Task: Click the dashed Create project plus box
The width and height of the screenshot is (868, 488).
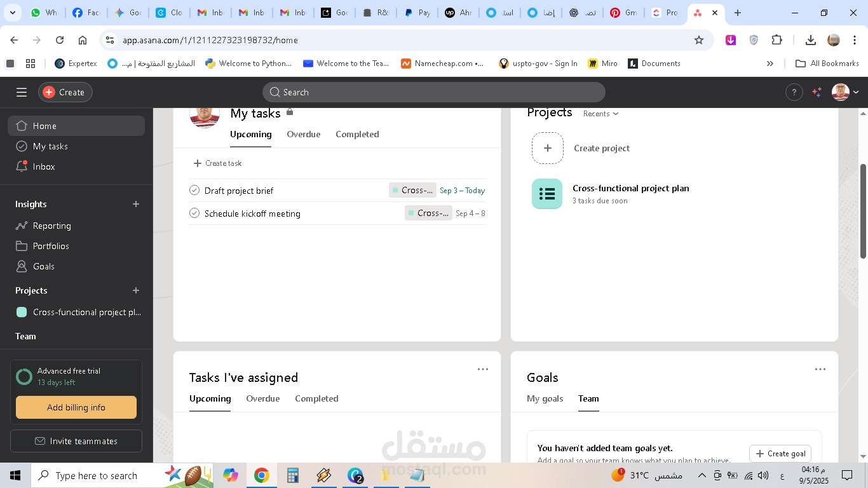Action: tap(548, 148)
